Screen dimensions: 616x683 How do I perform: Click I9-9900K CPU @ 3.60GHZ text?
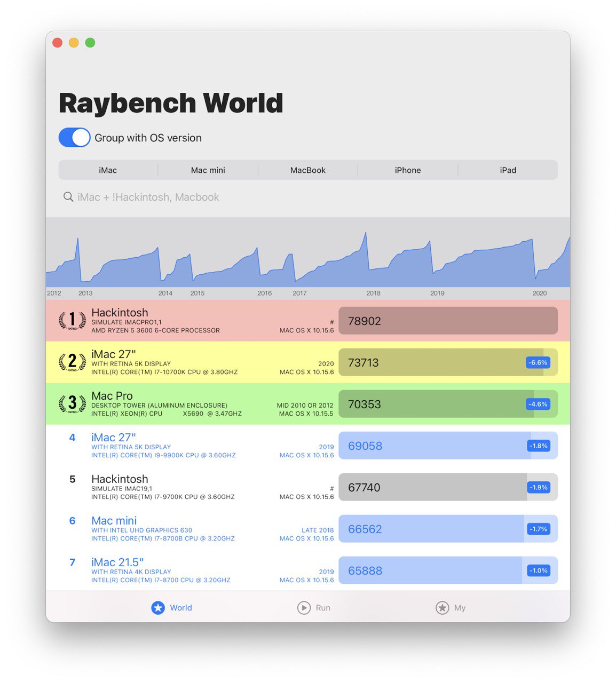[195, 456]
